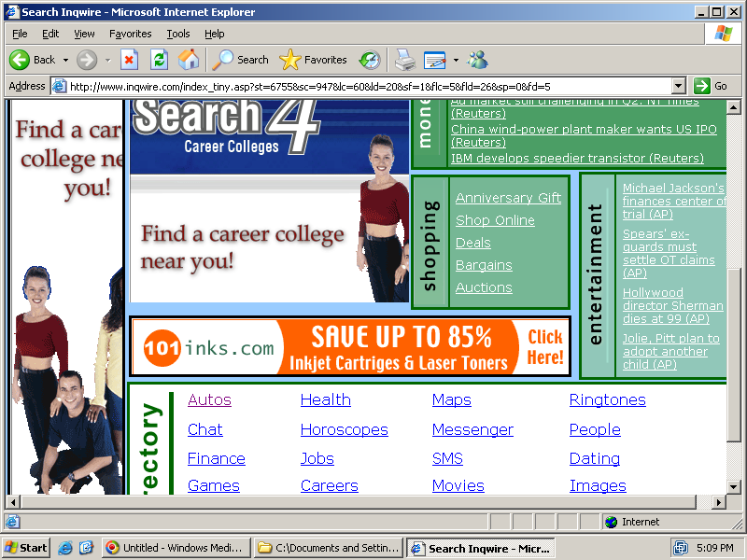The height and width of the screenshot is (560, 747).
Task: Open the Anniversary Gift shopping link
Action: [x=508, y=198]
